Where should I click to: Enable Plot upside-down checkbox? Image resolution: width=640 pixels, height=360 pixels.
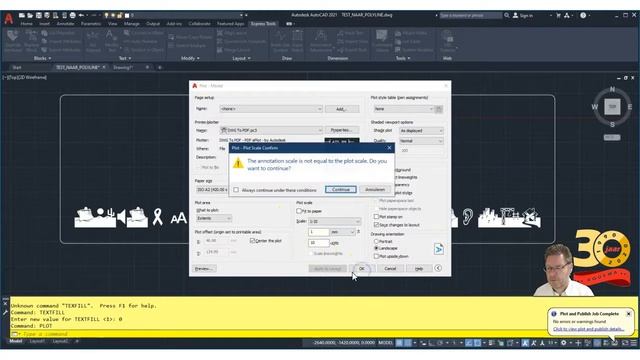(376, 256)
